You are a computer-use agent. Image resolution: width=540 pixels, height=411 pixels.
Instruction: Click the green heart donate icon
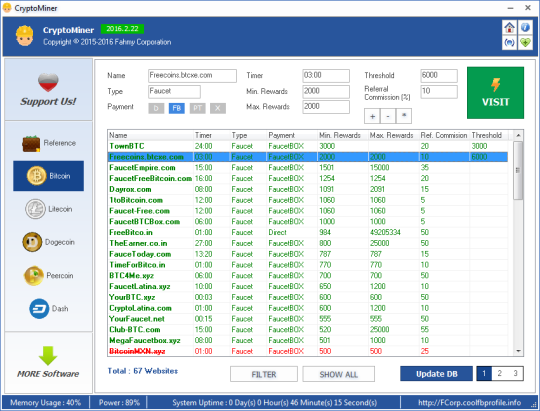tap(525, 43)
